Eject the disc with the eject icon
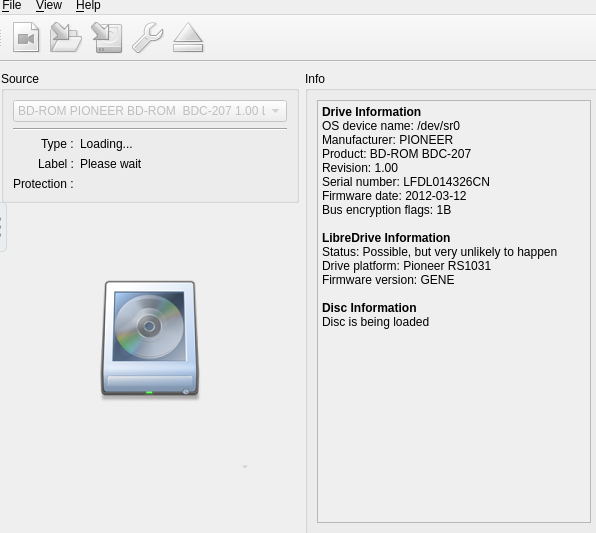This screenshot has width=596, height=533. point(188,37)
